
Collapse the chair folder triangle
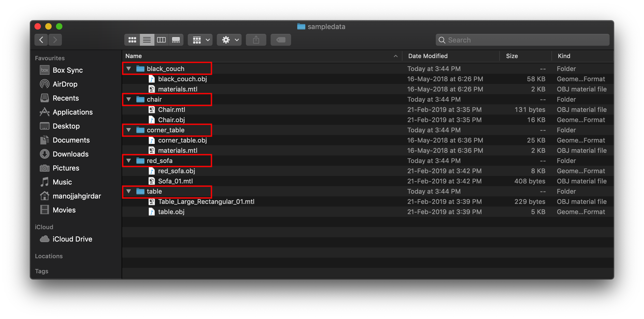[x=129, y=100]
